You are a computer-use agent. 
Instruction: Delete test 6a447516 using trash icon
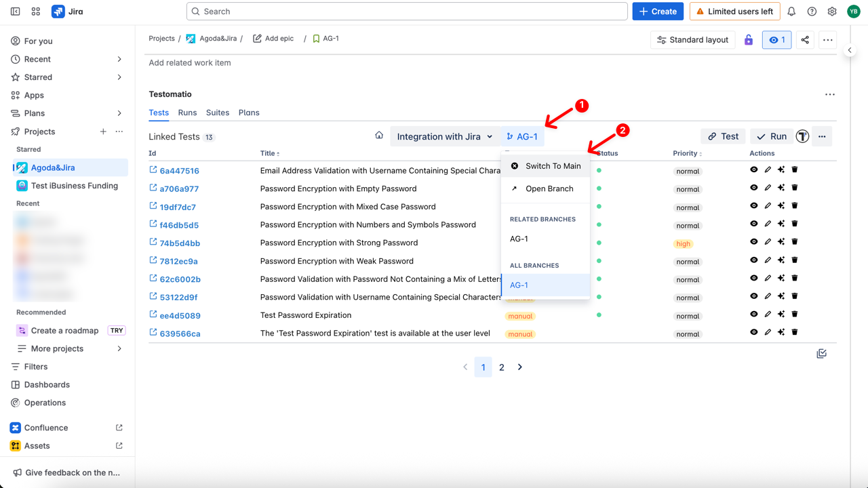tap(795, 169)
